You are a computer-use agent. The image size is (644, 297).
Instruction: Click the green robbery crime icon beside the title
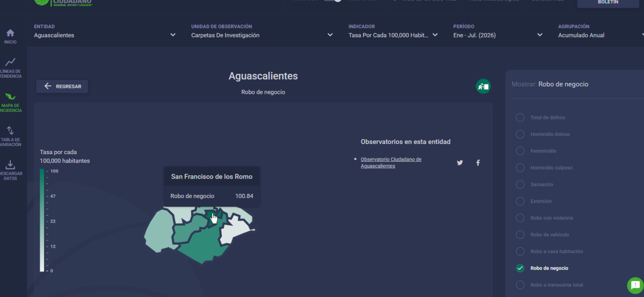point(484,86)
